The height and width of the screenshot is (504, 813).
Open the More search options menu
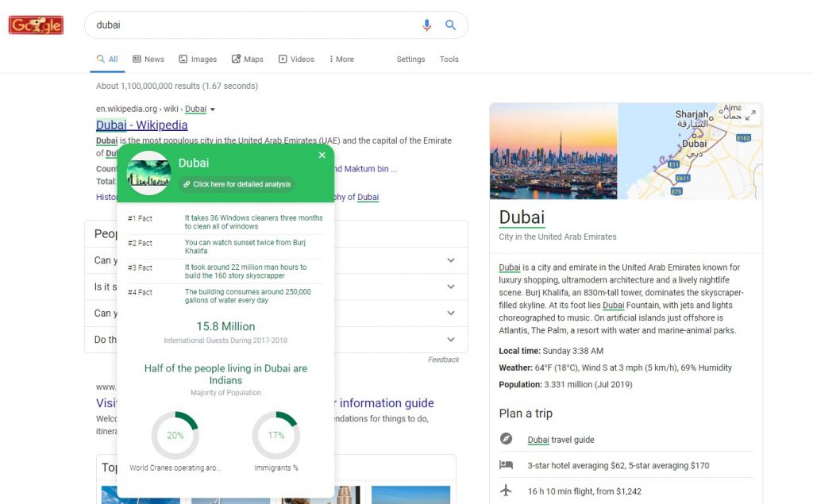coord(341,59)
